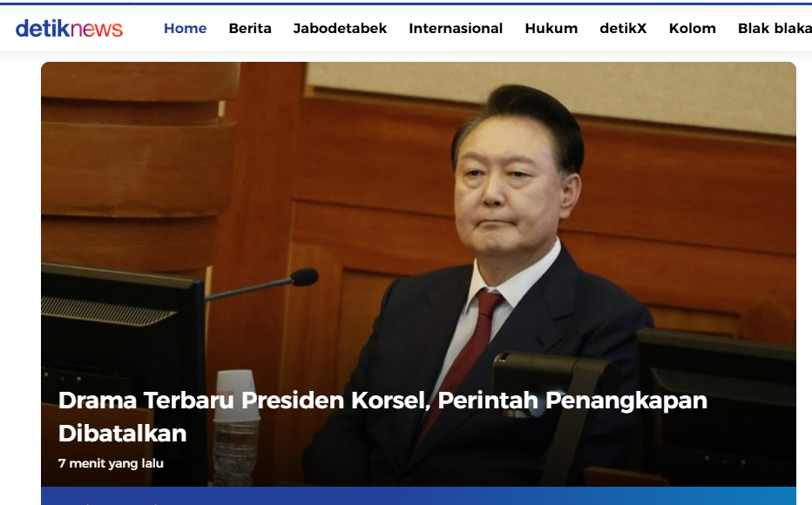Screen dimensions: 812x505
Task: Open the Drama Terbaru Presiden Korsel headline
Action: 382,416
